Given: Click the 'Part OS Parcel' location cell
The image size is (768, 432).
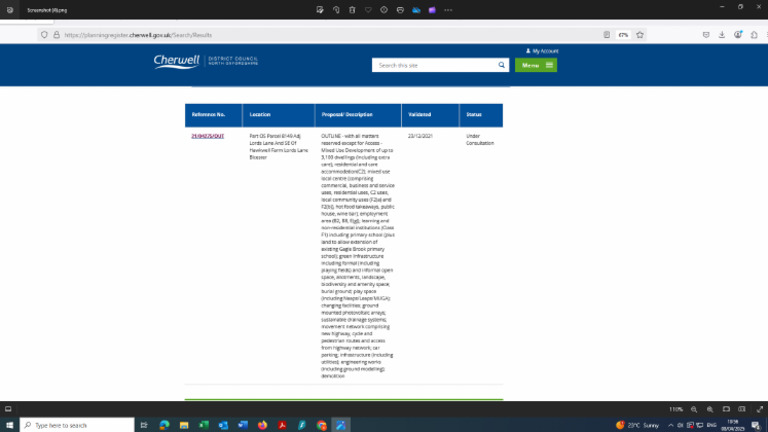Looking at the screenshot, I should coord(279,146).
